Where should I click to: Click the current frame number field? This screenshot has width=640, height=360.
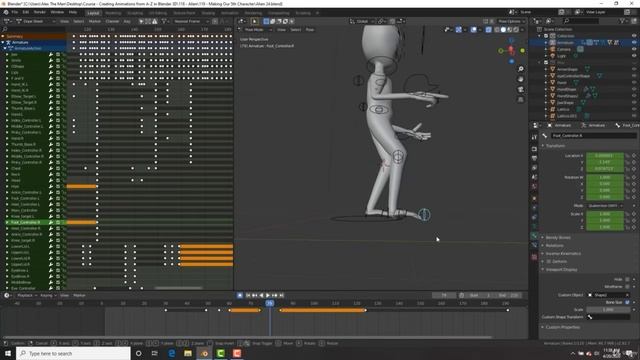444,296
